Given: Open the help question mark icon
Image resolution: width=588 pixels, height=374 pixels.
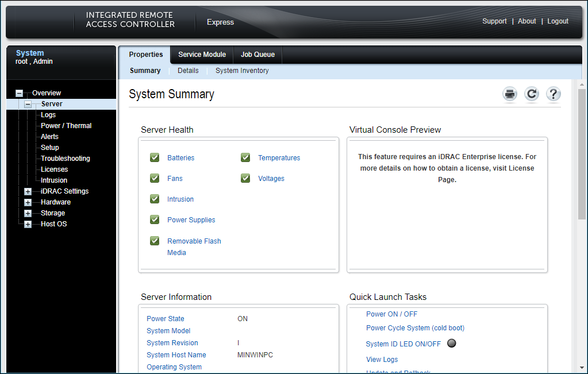Looking at the screenshot, I should point(553,94).
